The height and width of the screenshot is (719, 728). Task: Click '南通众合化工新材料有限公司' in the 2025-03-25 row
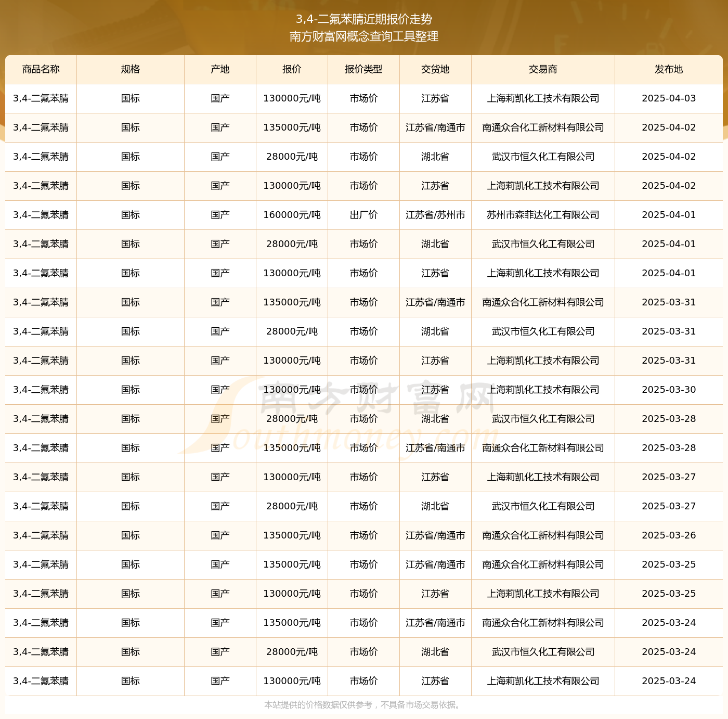pyautogui.click(x=543, y=564)
